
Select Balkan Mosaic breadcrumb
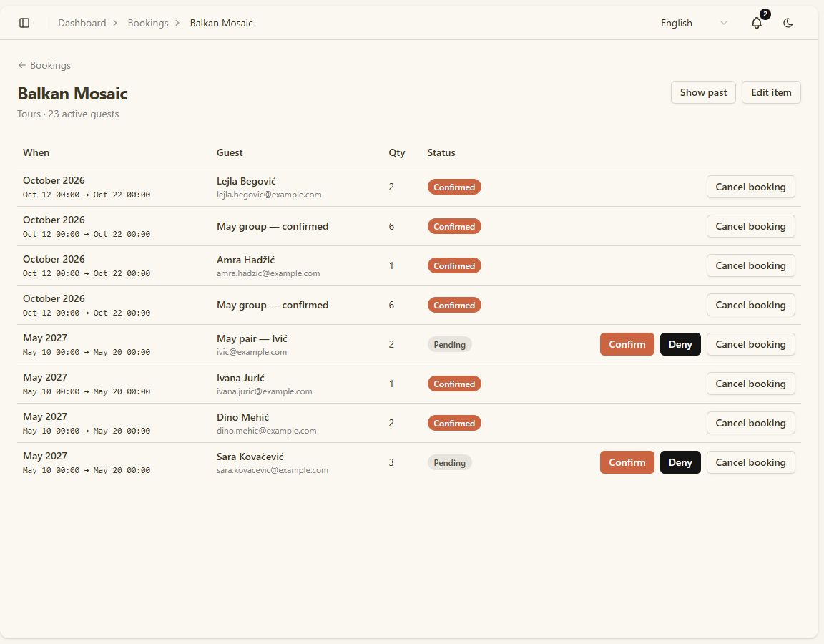coord(221,23)
